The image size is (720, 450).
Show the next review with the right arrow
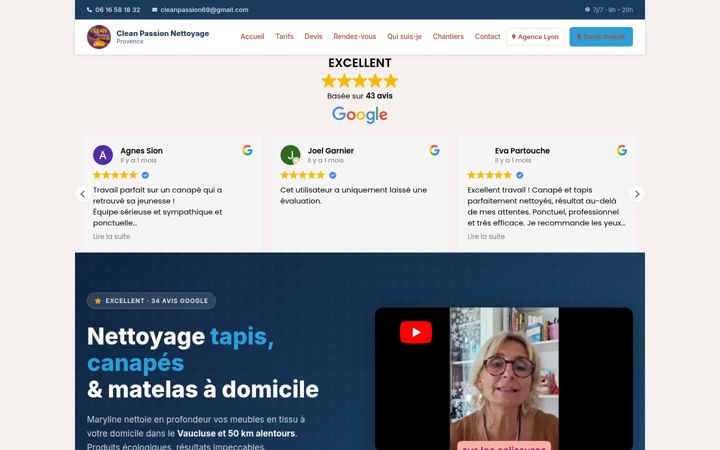(x=637, y=194)
